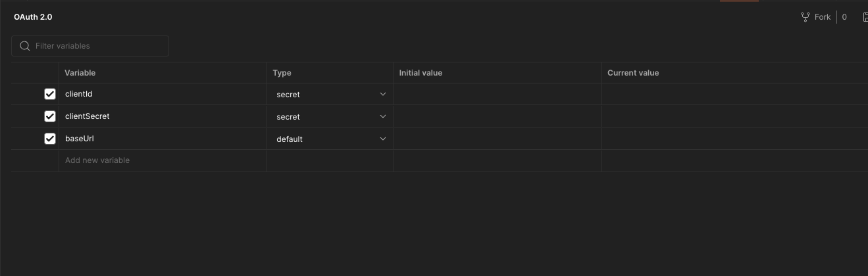The height and width of the screenshot is (276, 868).
Task: Select the clientSecret current value cell
Action: [734, 116]
